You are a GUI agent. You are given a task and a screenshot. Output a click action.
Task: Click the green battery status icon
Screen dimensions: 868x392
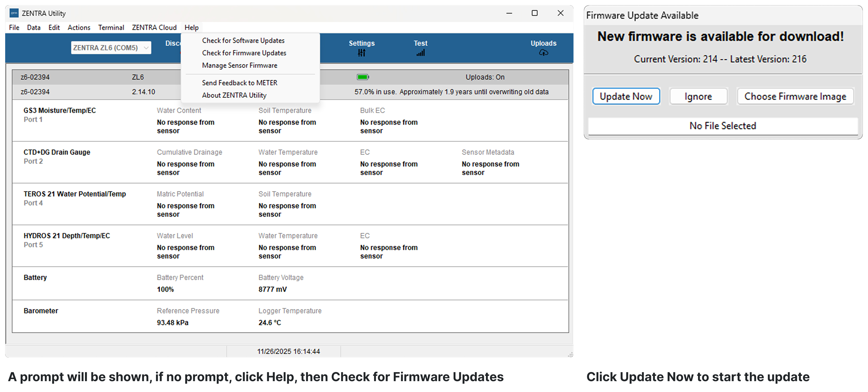pos(362,77)
